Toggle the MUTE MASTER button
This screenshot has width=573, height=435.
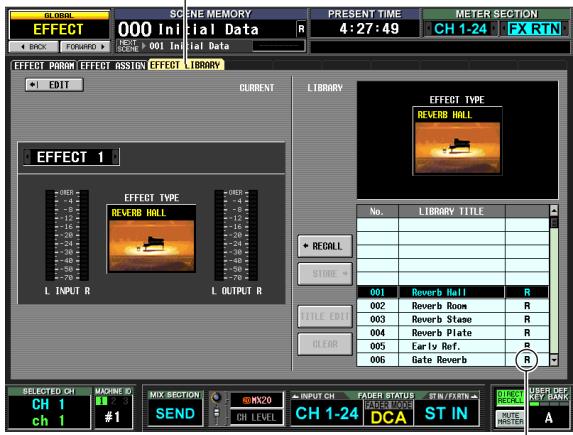[510, 418]
